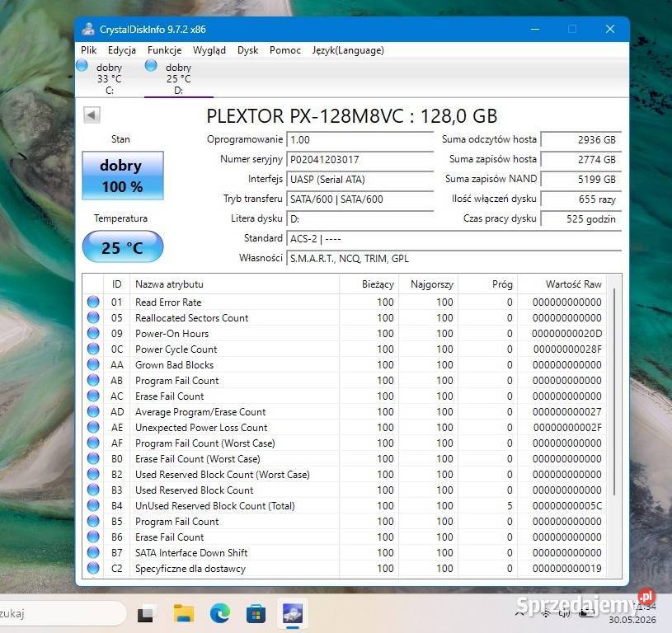Screen dimensions: 672x633
Task: Click raw value 0000000020D
Action: pos(566,333)
